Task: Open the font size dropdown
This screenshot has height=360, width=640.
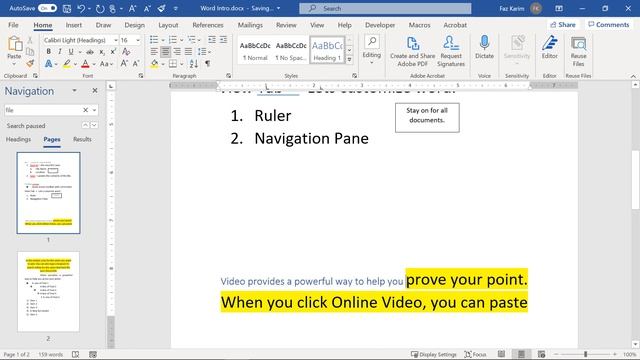Action: tap(138, 40)
